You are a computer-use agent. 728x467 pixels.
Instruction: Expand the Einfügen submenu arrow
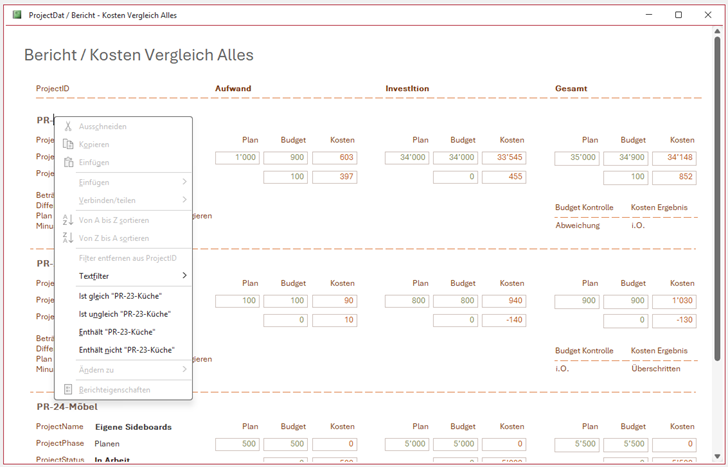tap(184, 182)
